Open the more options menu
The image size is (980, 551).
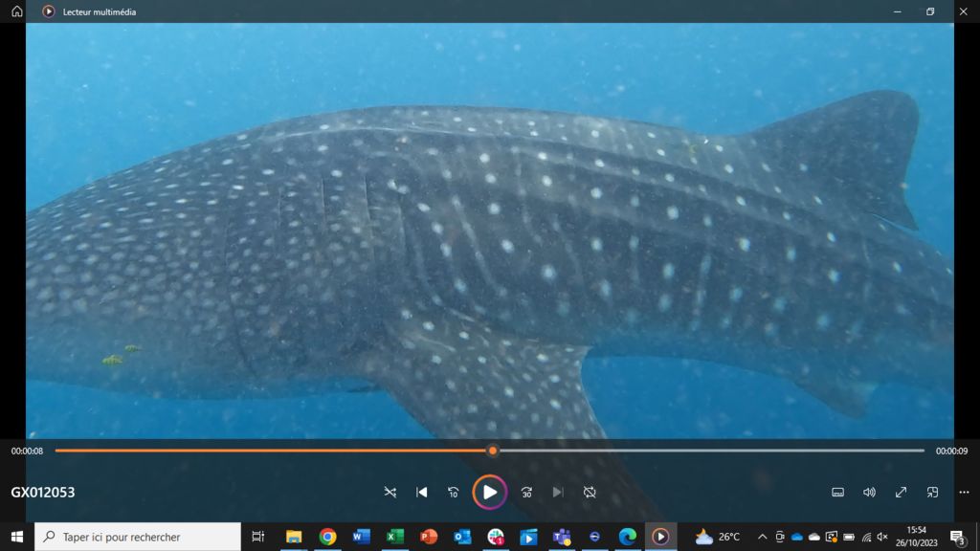coord(964,492)
